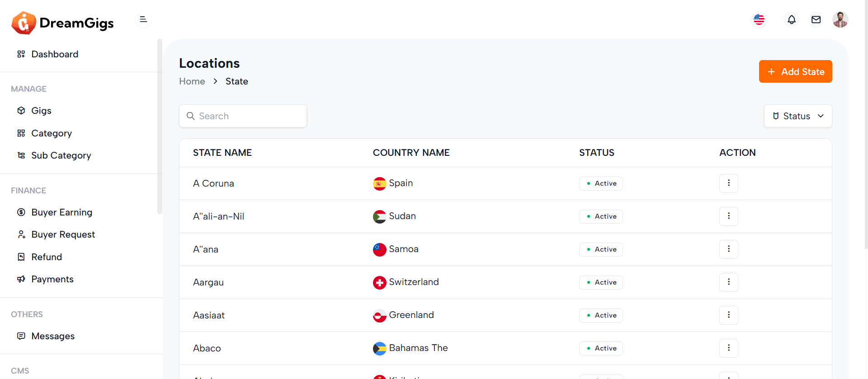Screen dimensions: 868x379
Task: Expand the Status filter dropdown
Action: tap(797, 116)
